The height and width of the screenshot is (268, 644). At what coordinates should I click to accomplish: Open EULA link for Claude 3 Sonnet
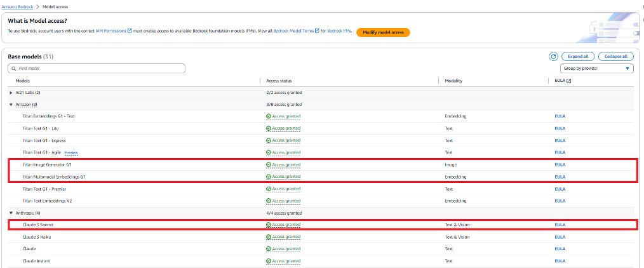(560, 225)
